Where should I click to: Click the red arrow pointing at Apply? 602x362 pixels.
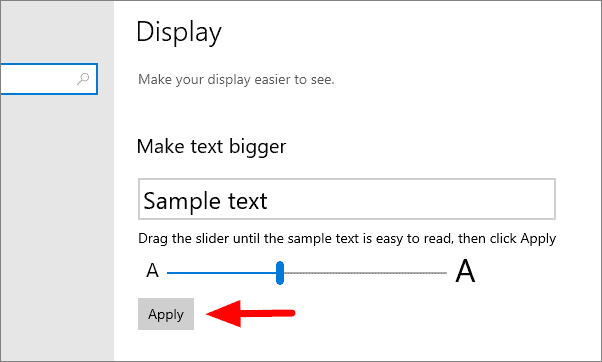(251, 314)
